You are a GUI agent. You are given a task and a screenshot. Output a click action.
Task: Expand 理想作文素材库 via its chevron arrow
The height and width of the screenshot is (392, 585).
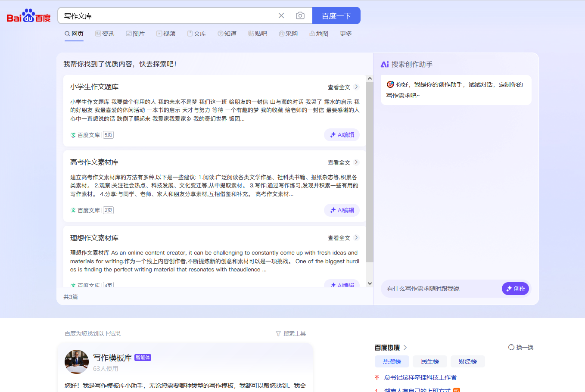coord(356,237)
